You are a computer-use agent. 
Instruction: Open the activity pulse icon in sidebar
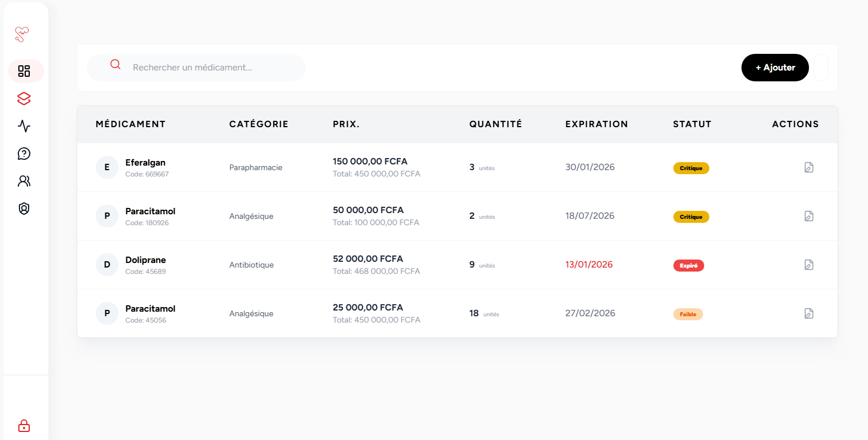(24, 126)
